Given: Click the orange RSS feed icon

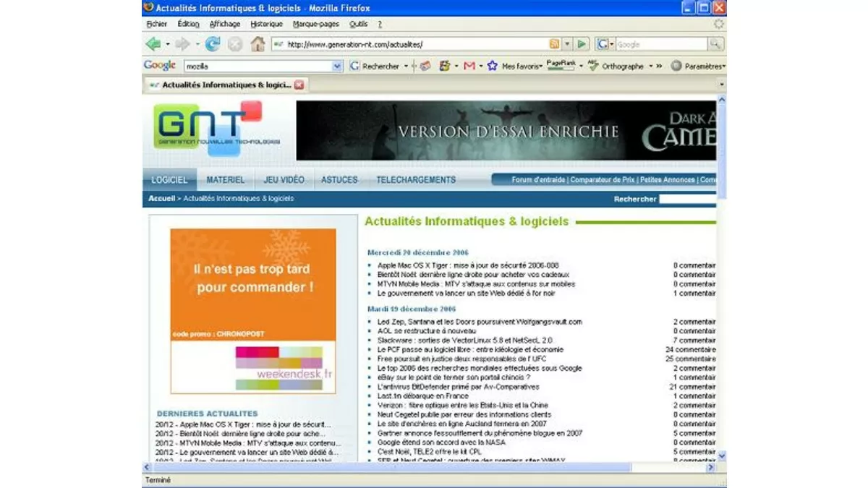Looking at the screenshot, I should (554, 44).
